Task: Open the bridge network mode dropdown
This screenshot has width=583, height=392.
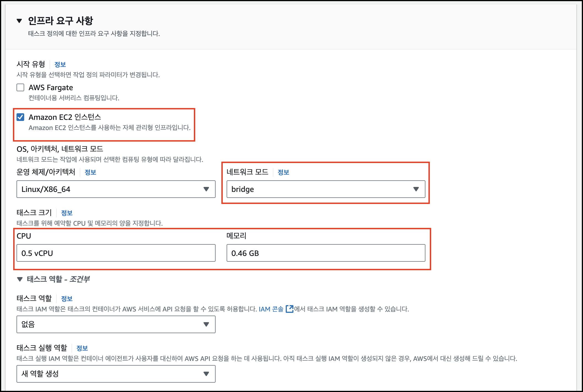Action: pos(326,189)
